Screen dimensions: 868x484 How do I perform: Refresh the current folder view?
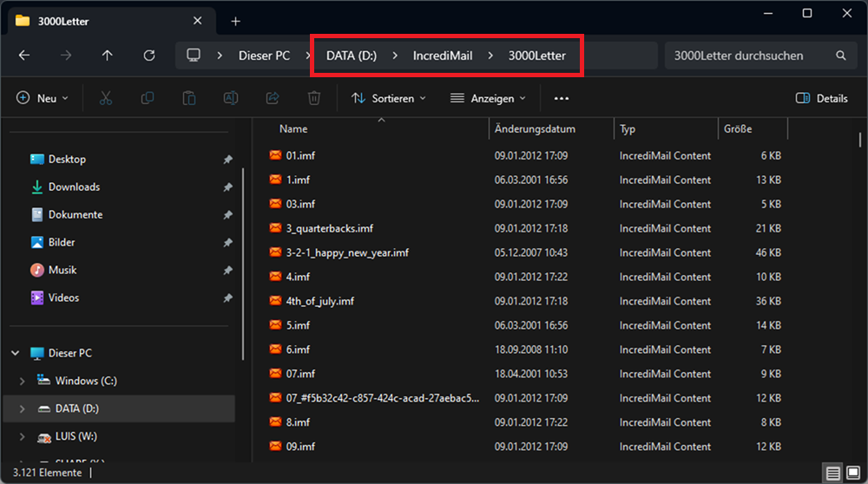pos(149,56)
